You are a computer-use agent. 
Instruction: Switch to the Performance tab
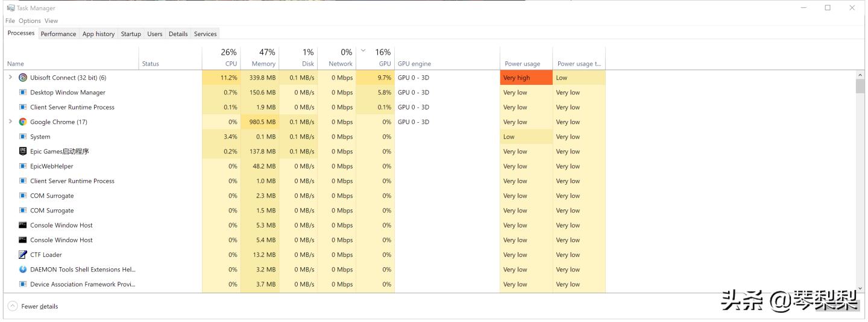click(x=58, y=34)
